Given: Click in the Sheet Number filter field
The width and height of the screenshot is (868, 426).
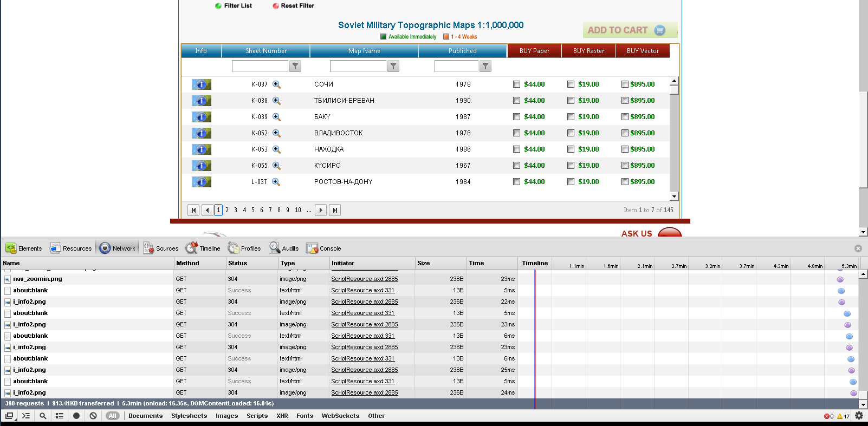Looking at the screenshot, I should point(260,66).
